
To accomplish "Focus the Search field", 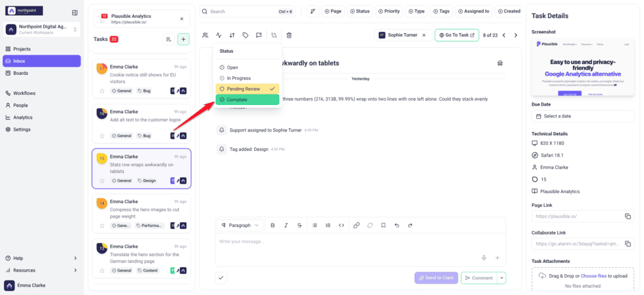I will (x=248, y=11).
